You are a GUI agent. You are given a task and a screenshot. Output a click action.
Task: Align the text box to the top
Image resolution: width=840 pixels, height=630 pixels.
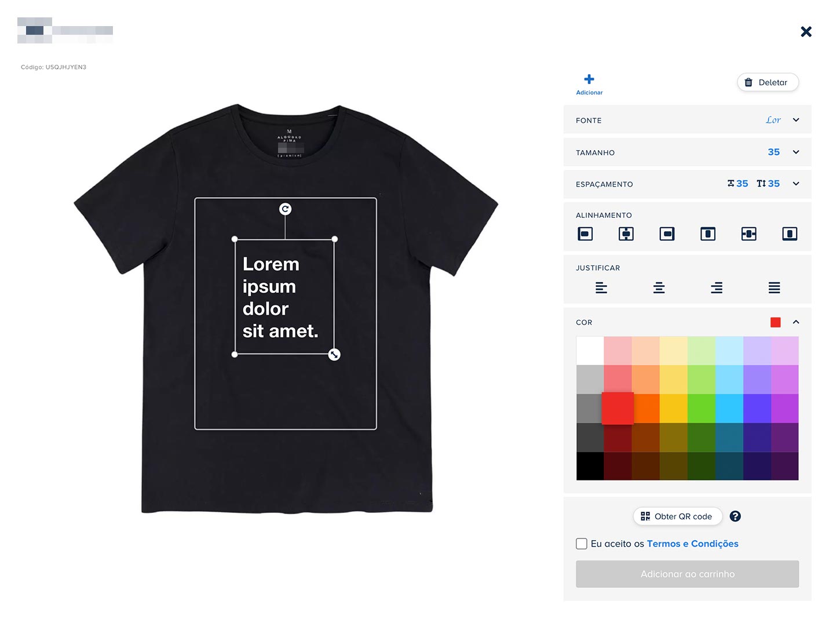pos(707,234)
